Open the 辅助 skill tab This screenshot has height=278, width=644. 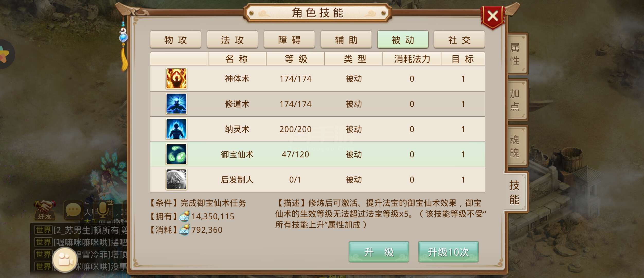[x=346, y=40]
